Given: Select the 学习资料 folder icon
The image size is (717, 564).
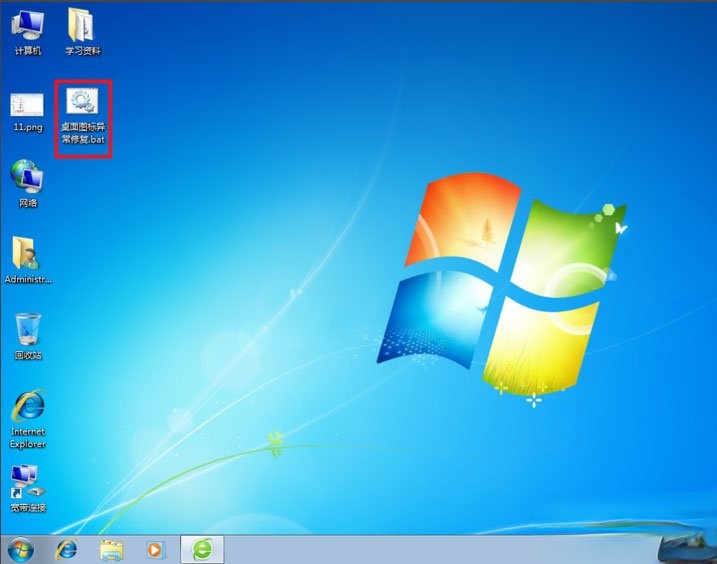Looking at the screenshot, I should tap(82, 32).
